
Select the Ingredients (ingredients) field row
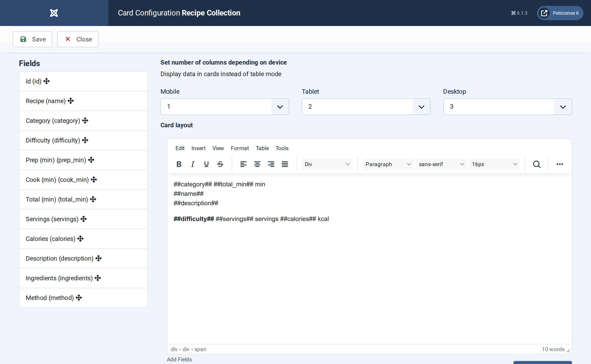(x=83, y=278)
